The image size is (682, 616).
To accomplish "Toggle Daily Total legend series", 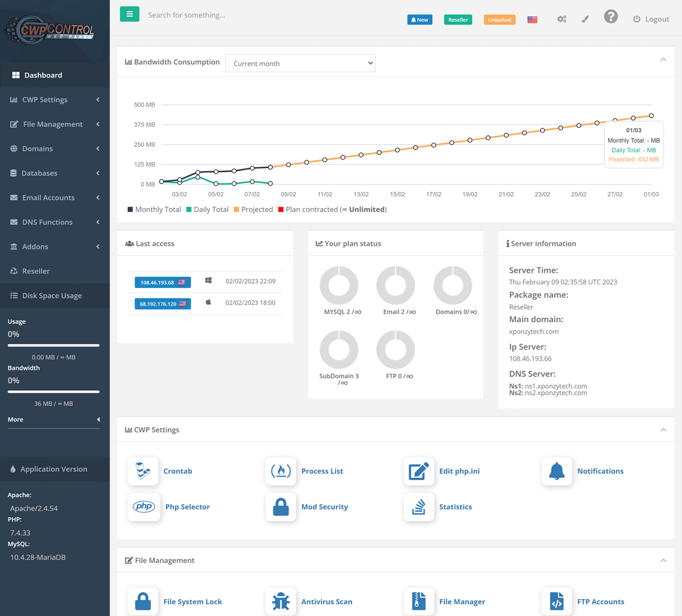I will pyautogui.click(x=207, y=210).
